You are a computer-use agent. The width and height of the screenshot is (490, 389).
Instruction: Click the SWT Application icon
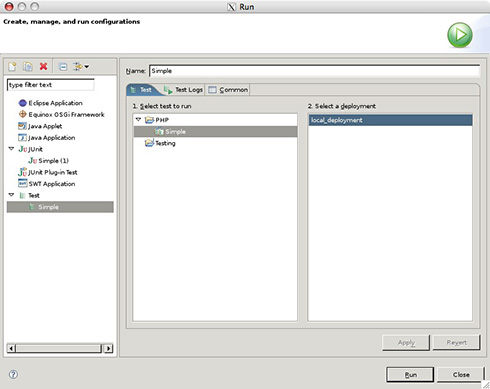[22, 184]
